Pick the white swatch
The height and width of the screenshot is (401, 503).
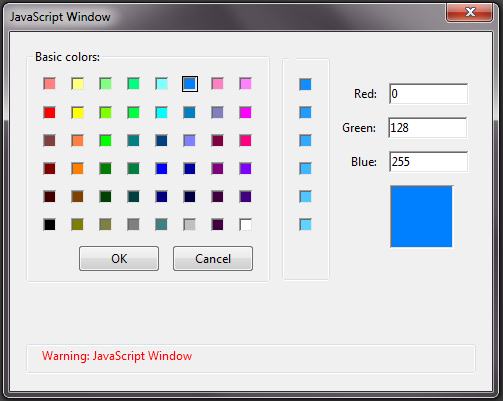[x=245, y=225]
